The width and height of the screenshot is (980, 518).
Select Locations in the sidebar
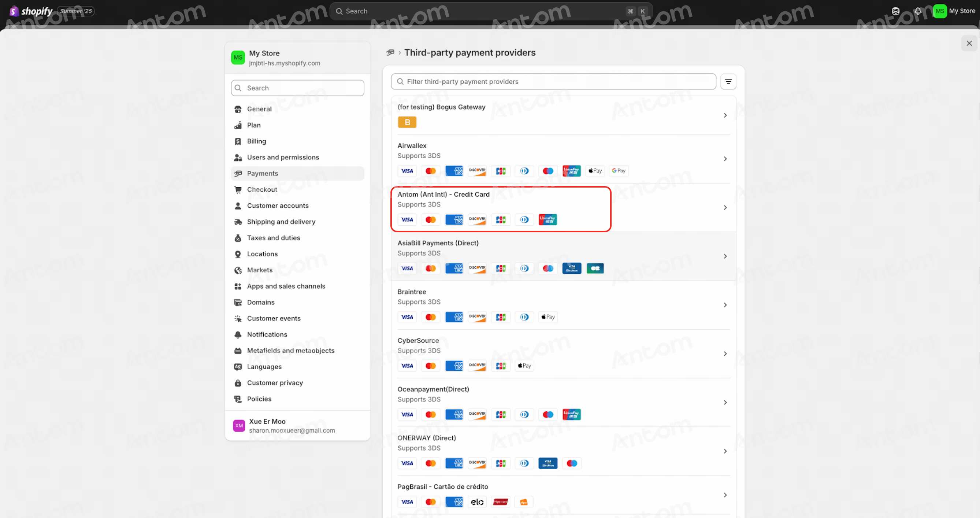coord(297,254)
